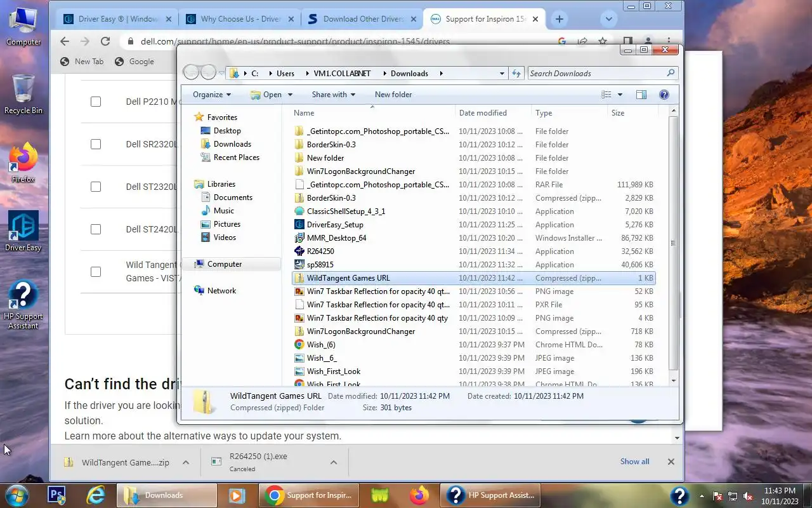
Task: Refresh the Downloads folder address bar
Action: click(516, 74)
